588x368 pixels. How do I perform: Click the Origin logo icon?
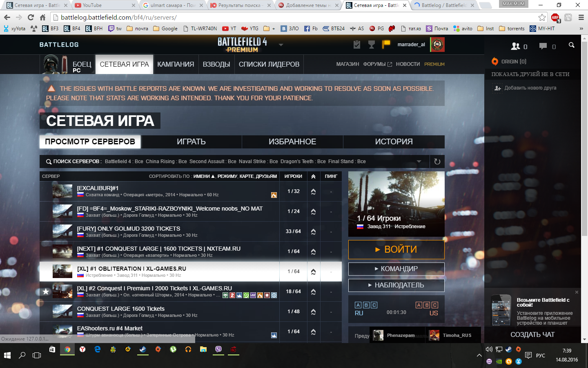495,61
